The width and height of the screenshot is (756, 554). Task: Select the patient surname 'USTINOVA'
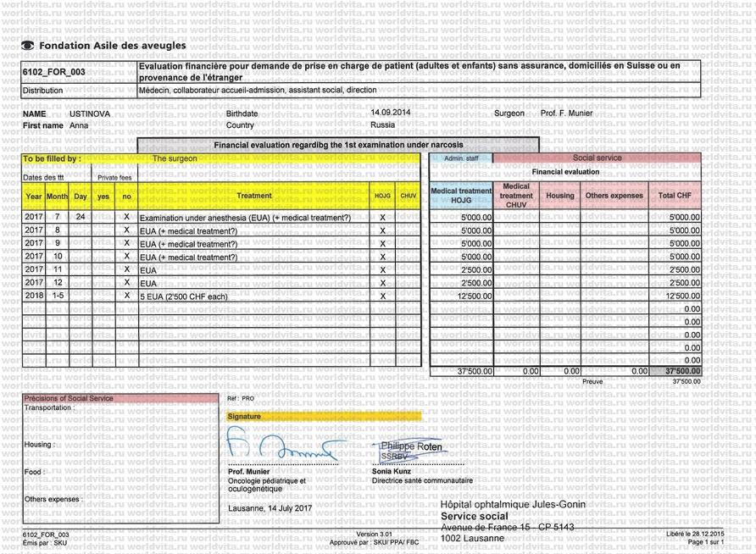click(x=90, y=114)
